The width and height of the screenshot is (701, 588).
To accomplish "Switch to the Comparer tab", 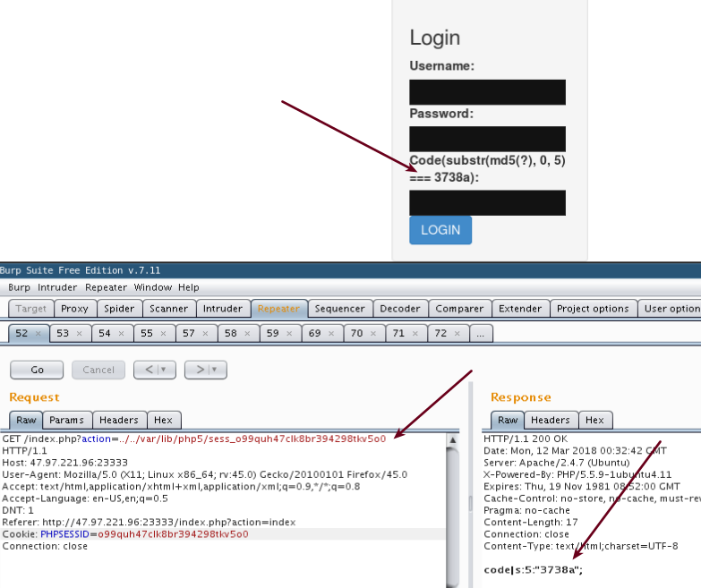I will [x=459, y=309].
